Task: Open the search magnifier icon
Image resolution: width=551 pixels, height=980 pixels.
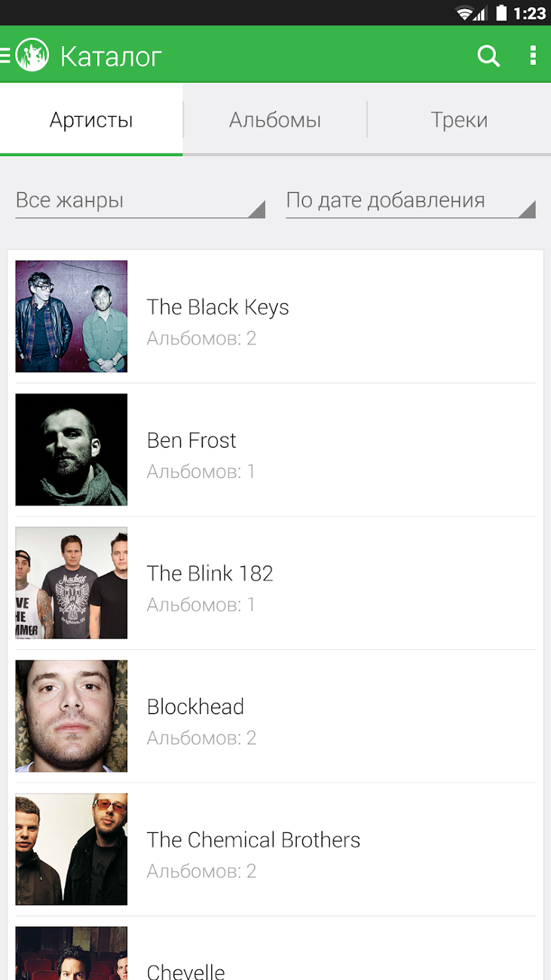Action: click(x=489, y=56)
